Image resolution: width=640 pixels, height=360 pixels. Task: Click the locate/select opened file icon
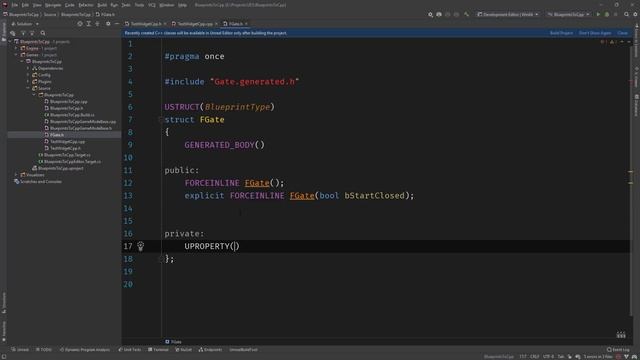coord(80,24)
